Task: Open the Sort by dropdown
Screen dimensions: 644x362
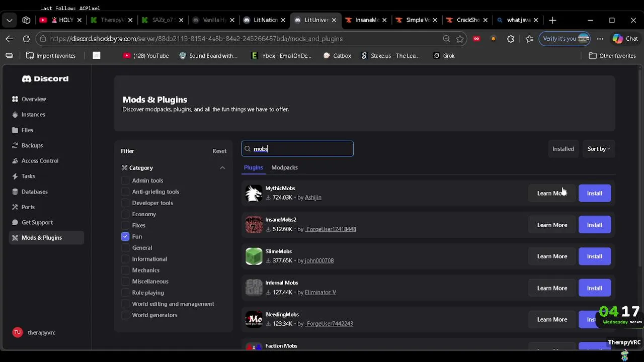Action: (598, 149)
